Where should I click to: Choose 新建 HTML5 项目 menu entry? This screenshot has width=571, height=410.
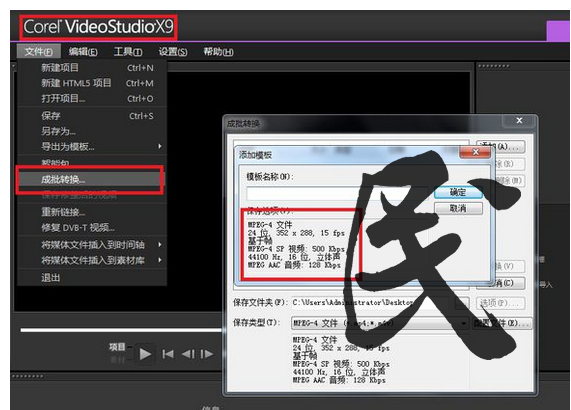point(92,83)
